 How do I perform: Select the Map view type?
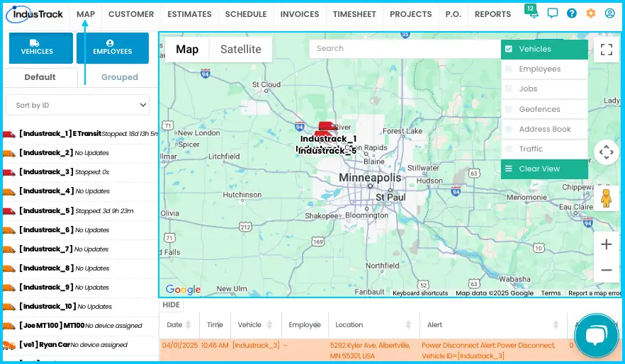click(x=187, y=50)
